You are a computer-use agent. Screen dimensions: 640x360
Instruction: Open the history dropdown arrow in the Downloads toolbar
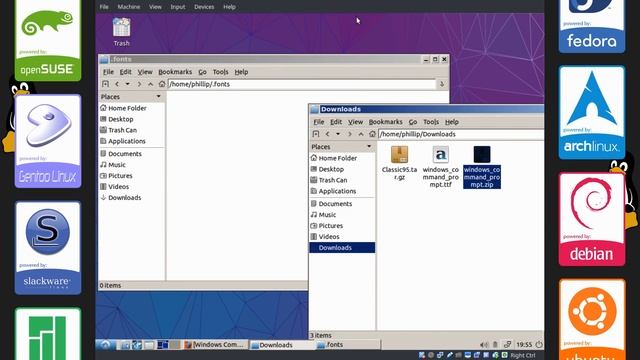click(x=338, y=134)
